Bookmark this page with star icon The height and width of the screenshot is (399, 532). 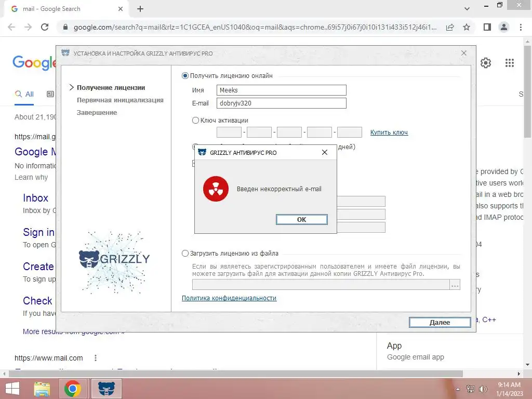[467, 27]
